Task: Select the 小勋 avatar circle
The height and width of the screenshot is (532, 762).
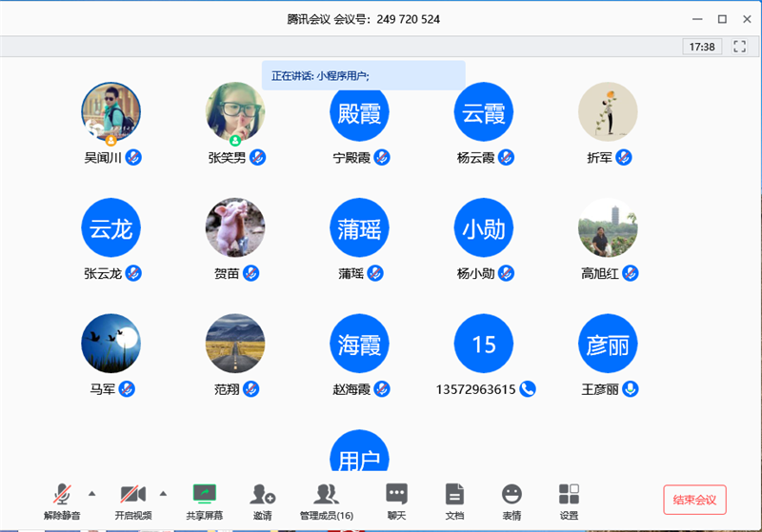Action: pos(484,227)
